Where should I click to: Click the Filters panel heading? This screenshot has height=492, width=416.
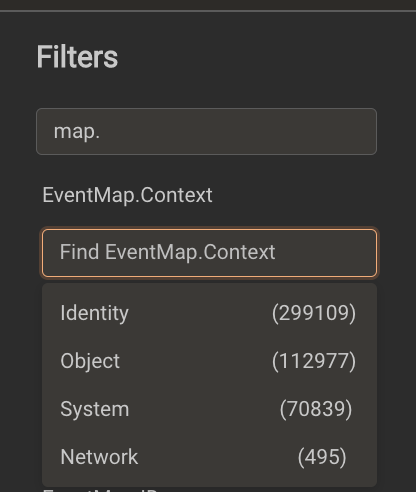(x=77, y=57)
